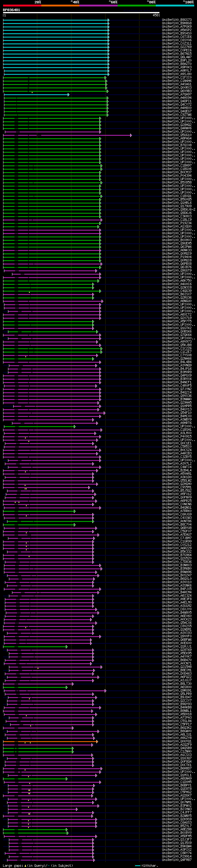This screenshot has width=197, height=868.
Task: Select hit UniRef100_Q1MIL1
Action: pyautogui.click(x=176, y=775)
